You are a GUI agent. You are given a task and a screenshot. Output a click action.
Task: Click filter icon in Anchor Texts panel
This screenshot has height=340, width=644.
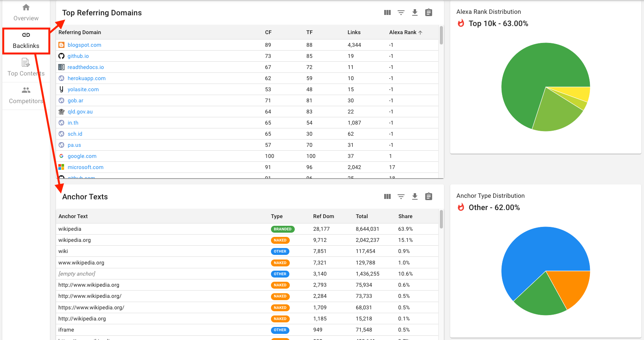401,197
